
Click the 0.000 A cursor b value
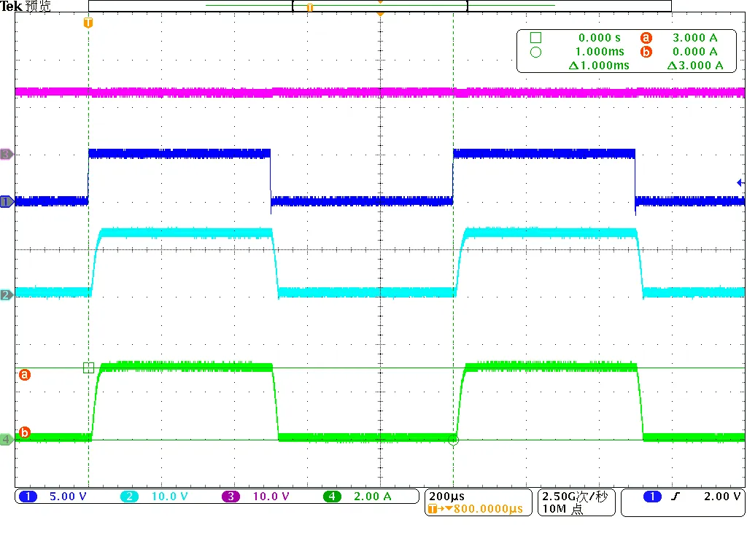click(695, 52)
